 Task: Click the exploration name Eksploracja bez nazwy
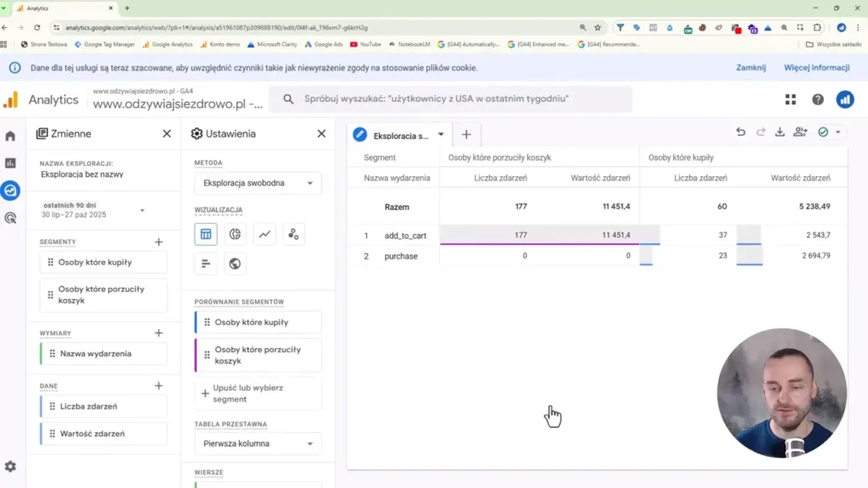pyautogui.click(x=82, y=175)
